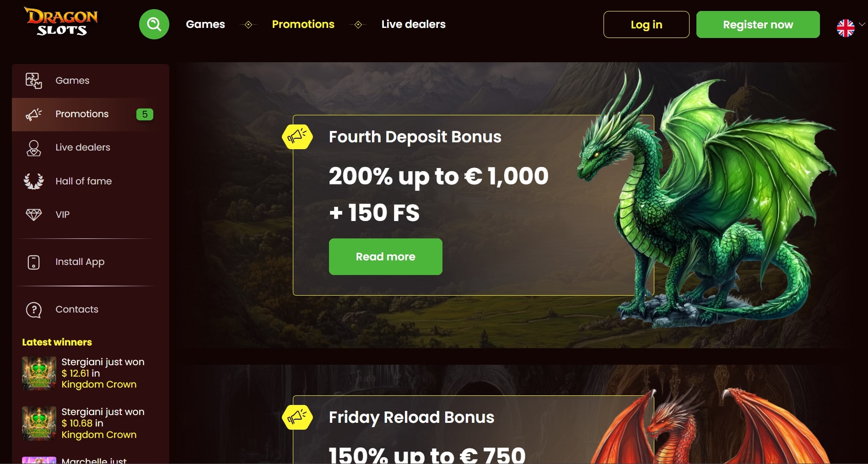Click the green search magnifier icon
Viewport: 868px width, 464px height.
pyautogui.click(x=154, y=24)
